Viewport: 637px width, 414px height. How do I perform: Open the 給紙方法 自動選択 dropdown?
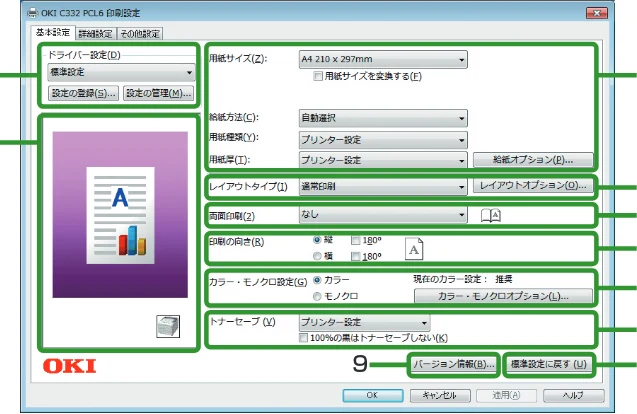[383, 118]
